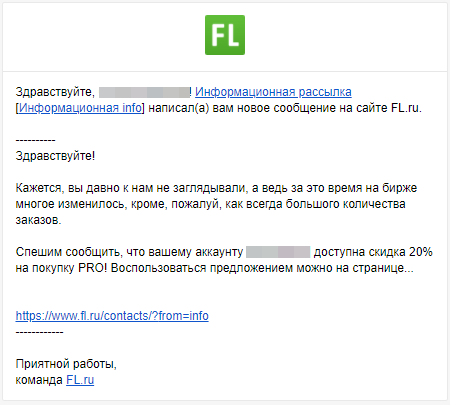451x405 pixels.
Task: Open the FL.ru link in the signature
Action: point(80,380)
